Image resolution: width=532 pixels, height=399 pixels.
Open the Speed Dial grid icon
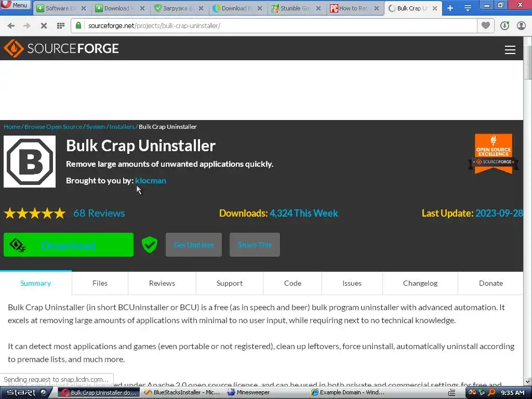pos(61,26)
